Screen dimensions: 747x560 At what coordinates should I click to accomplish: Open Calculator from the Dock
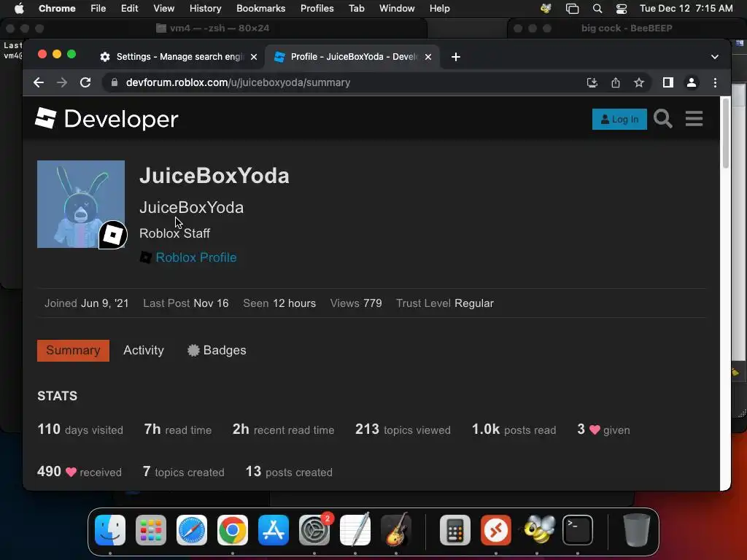[455, 530]
